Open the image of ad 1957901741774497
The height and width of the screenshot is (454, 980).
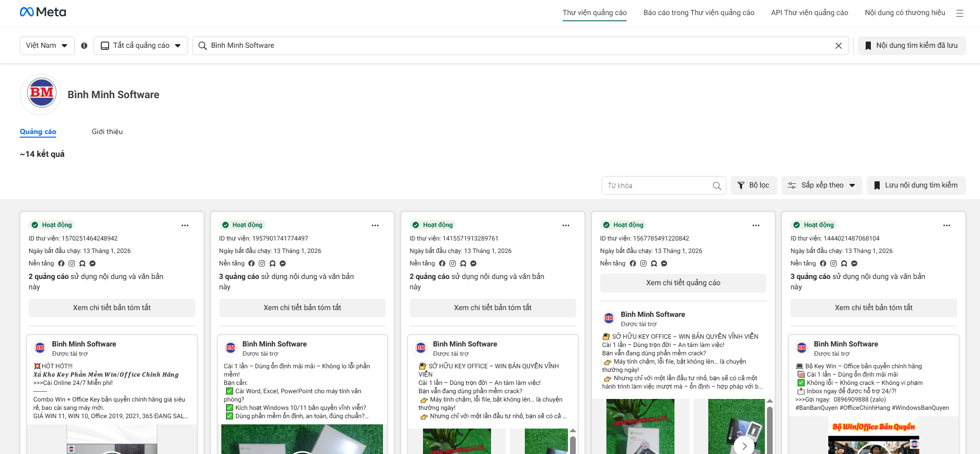[x=302, y=439]
